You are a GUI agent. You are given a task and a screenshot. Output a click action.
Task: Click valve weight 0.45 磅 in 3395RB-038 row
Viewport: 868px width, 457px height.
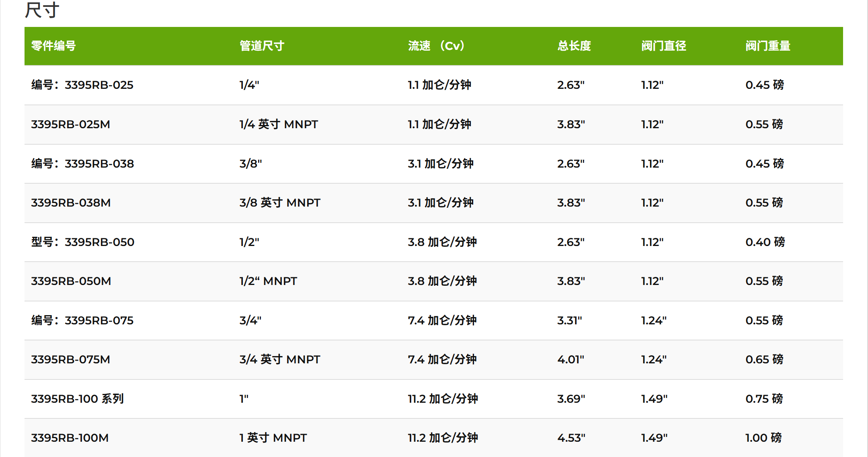(765, 164)
